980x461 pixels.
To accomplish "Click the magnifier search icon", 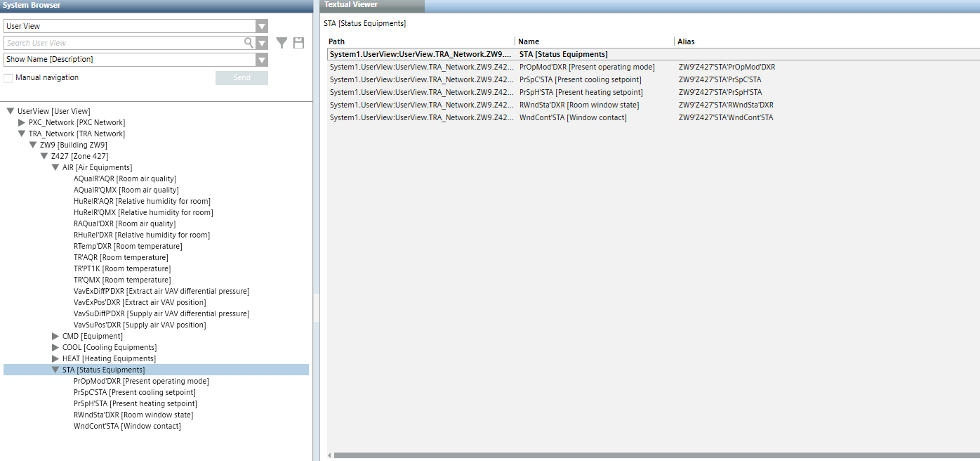I will point(249,43).
